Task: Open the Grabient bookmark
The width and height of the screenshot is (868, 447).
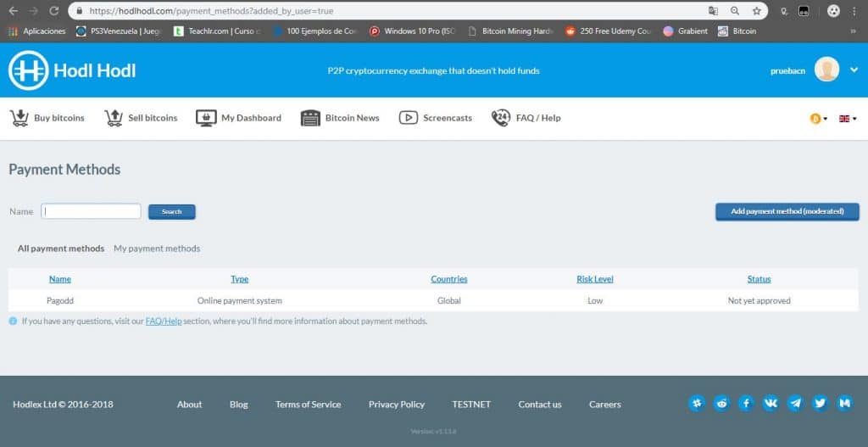Action: coord(686,31)
